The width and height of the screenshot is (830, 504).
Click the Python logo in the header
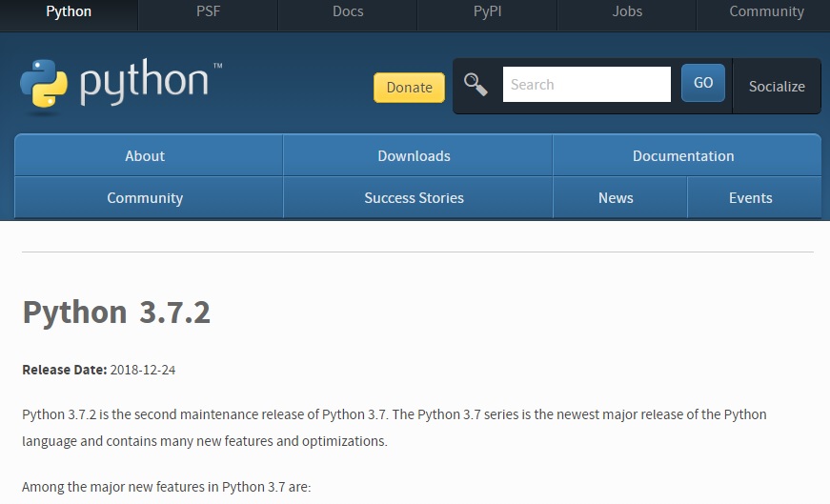[x=121, y=85]
